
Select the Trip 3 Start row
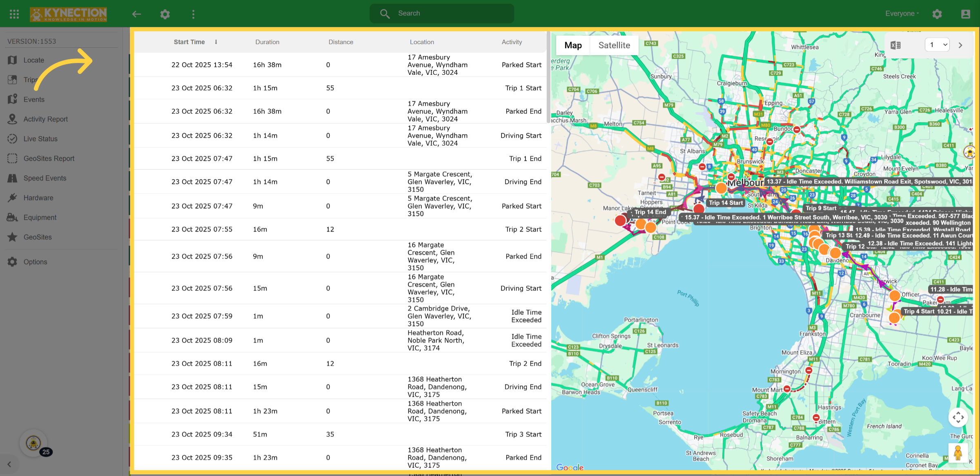pos(340,434)
